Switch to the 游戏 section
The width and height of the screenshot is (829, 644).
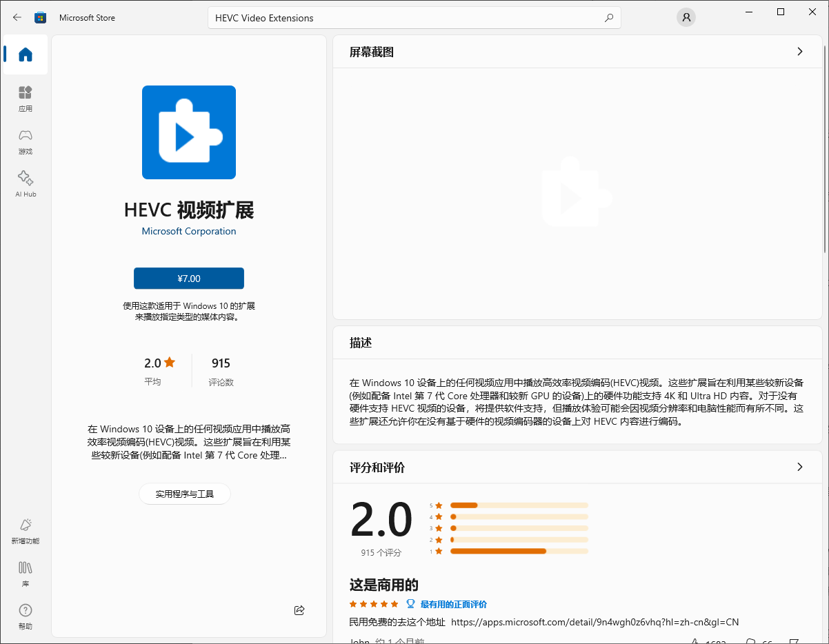[25, 141]
